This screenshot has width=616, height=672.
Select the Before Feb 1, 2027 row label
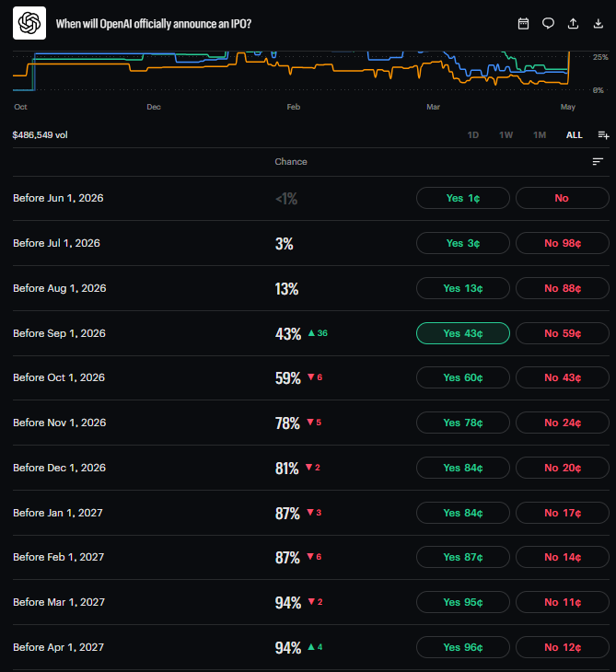[x=58, y=557]
